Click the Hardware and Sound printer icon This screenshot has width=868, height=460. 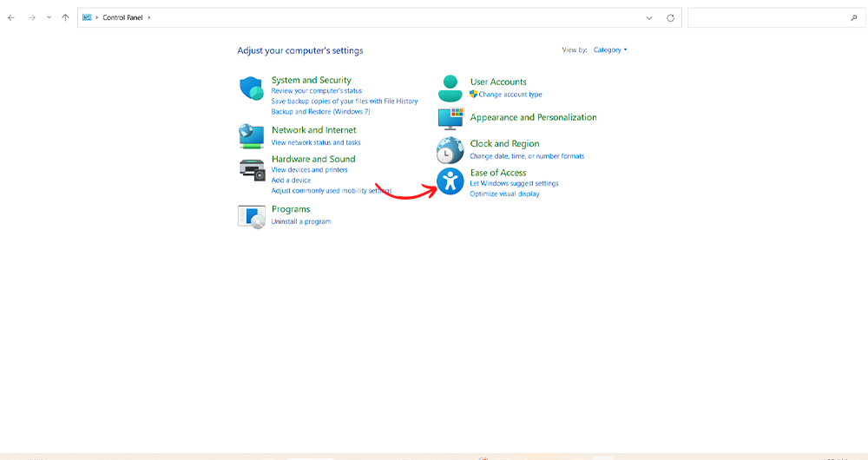[253, 170]
